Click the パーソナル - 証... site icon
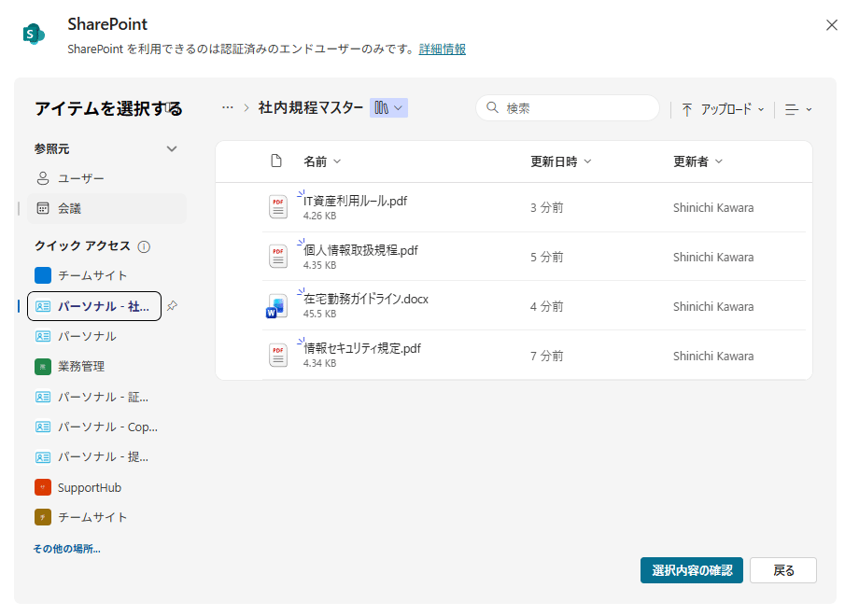Viewport: 859px width, 616px height. [43, 397]
